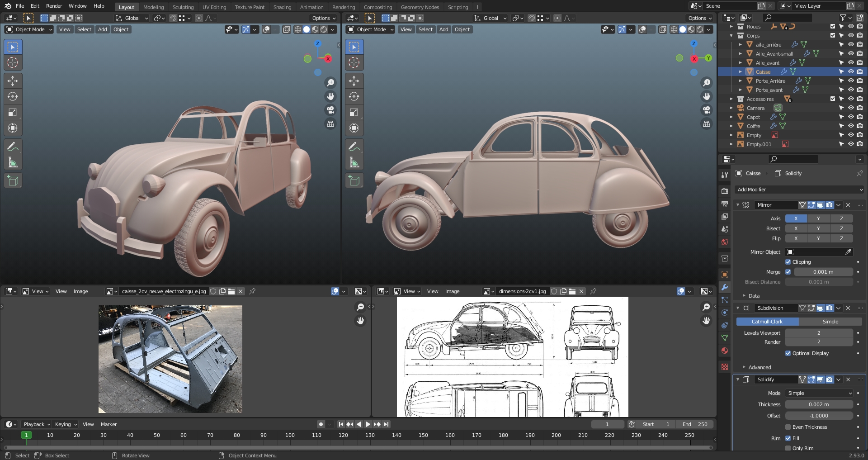The height and width of the screenshot is (460, 868).
Task: Select the Measure tool in left viewport
Action: coord(13,162)
